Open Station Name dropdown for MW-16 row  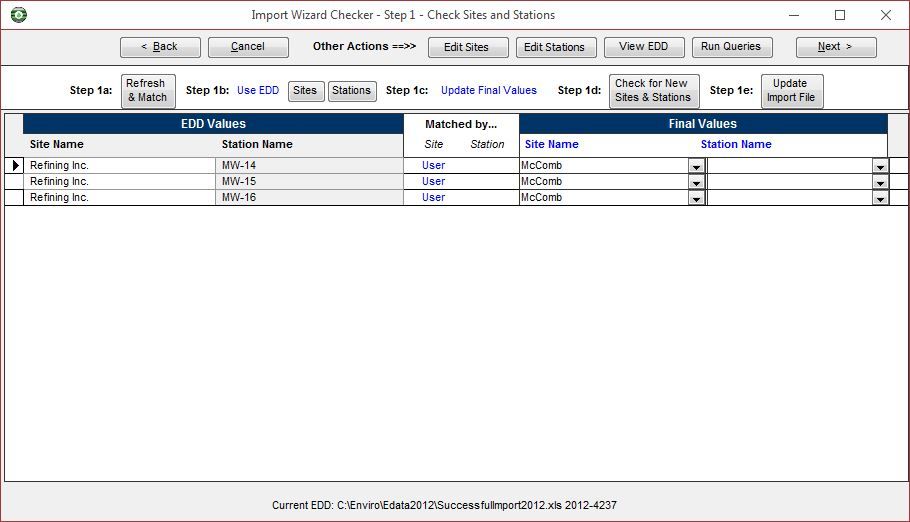tap(880, 199)
